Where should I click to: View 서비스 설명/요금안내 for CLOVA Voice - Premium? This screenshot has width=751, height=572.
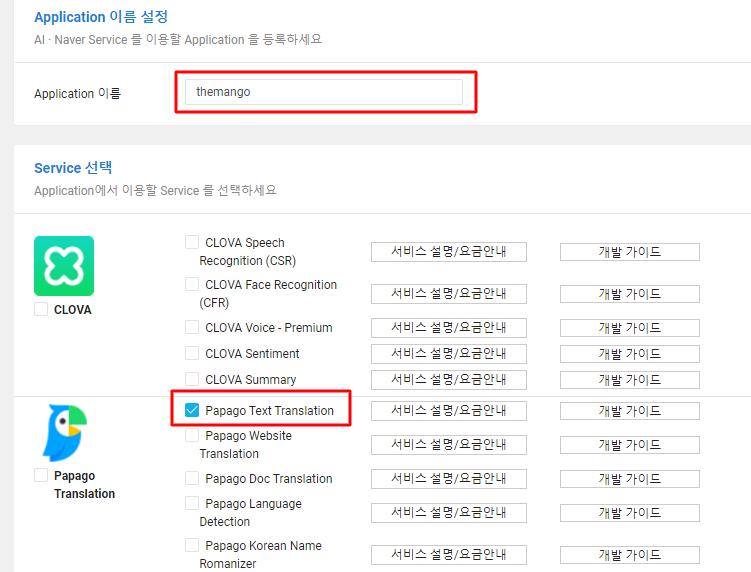click(x=449, y=328)
